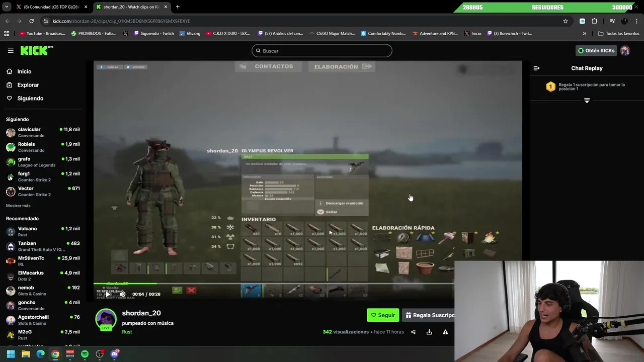Viewport: 644px width, 362px height.
Task: Bookmark this page with the star
Action: (x=566, y=21)
